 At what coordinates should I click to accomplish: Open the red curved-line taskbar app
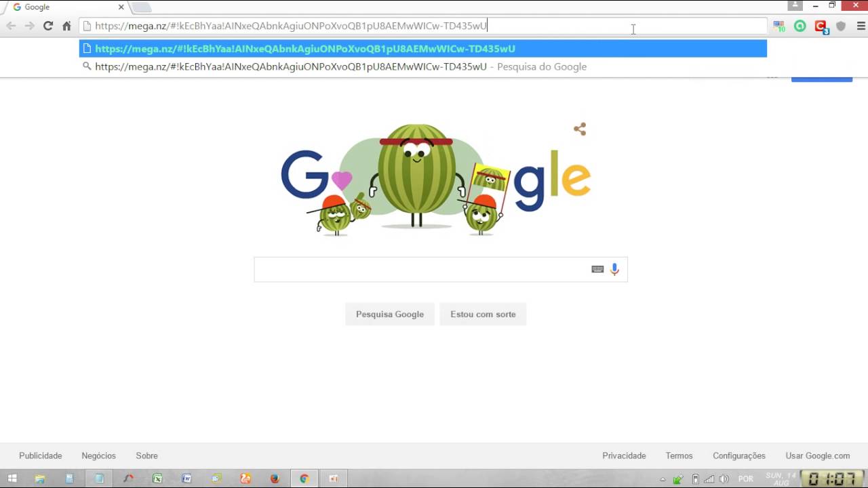click(x=128, y=479)
